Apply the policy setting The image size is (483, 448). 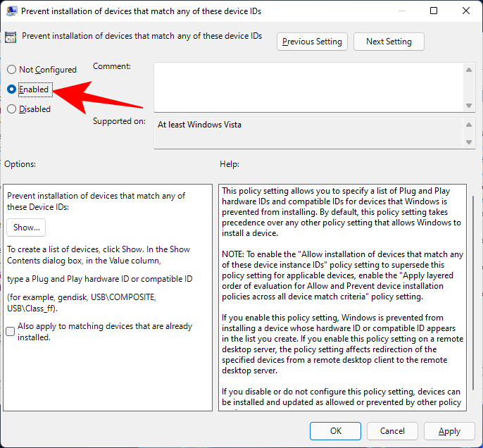(449, 431)
